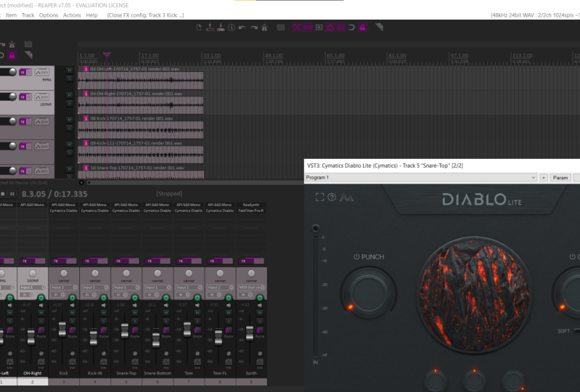Viewport: 580px width, 392px height.
Task: Toggle the metronome icon in the main toolbar
Action: pos(264,28)
